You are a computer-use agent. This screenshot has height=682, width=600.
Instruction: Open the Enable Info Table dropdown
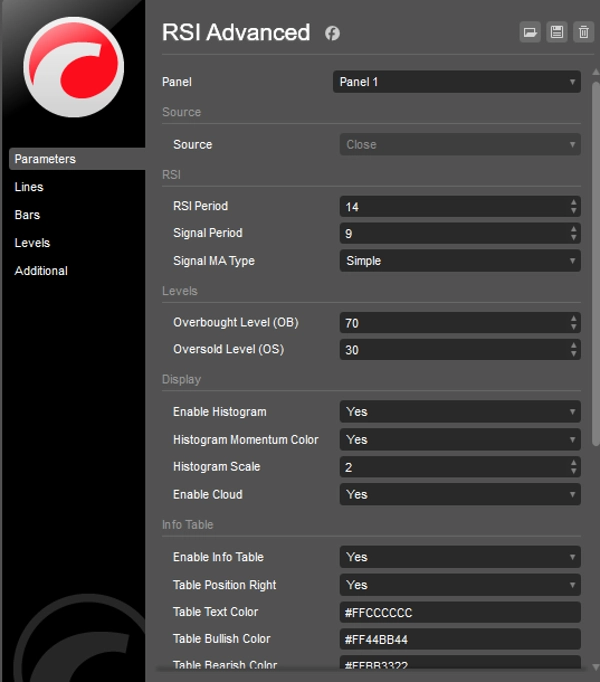pyautogui.click(x=460, y=557)
